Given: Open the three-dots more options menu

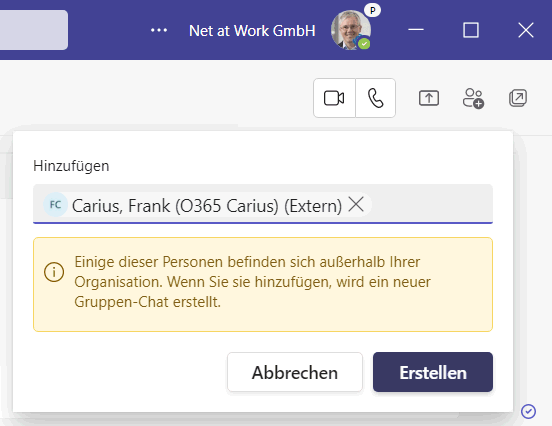Looking at the screenshot, I should (x=159, y=30).
